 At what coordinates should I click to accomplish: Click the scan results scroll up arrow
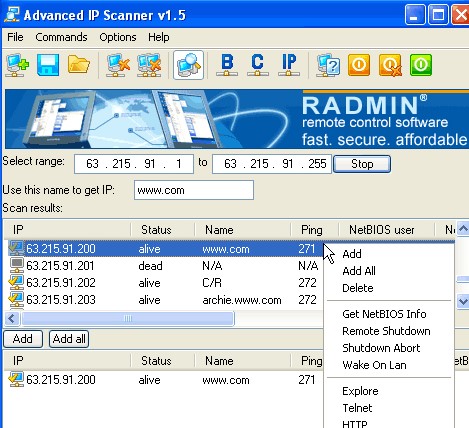coord(463,229)
